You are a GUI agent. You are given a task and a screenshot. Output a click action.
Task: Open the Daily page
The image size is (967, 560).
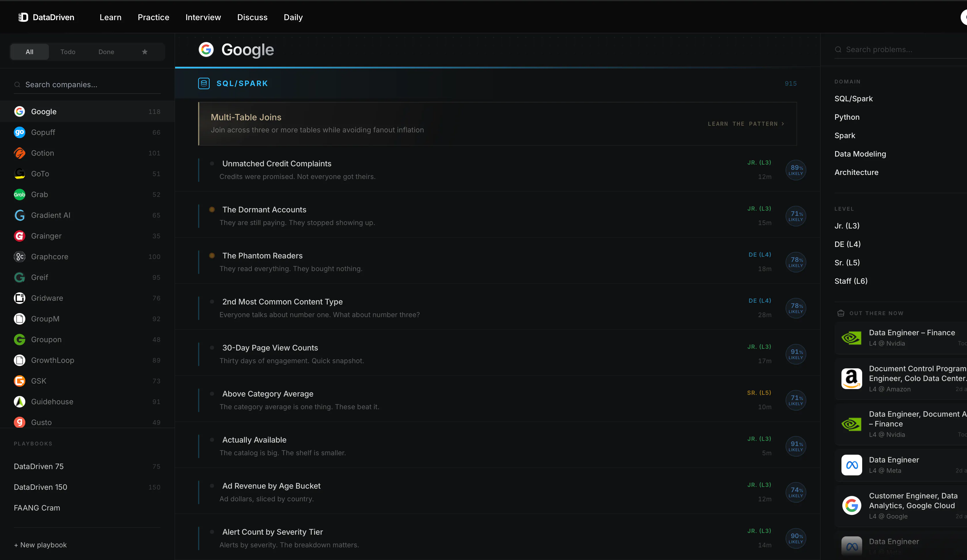(x=293, y=17)
